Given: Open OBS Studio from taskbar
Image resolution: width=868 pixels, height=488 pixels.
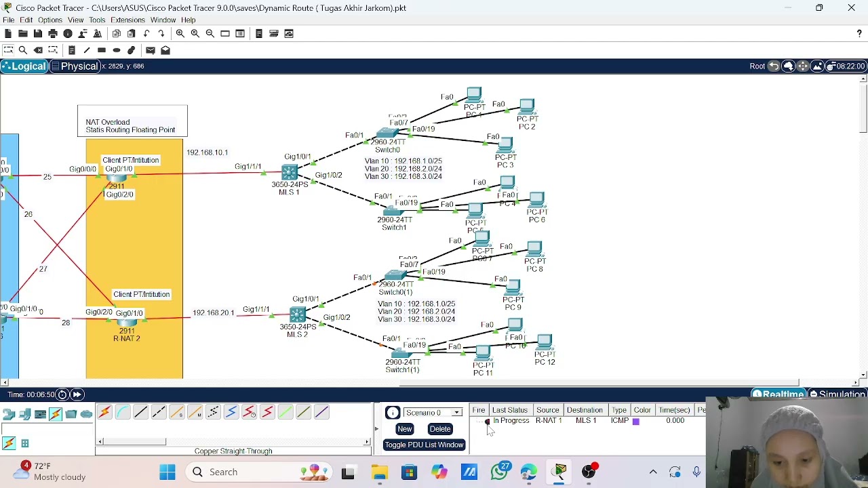Looking at the screenshot, I should (589, 472).
